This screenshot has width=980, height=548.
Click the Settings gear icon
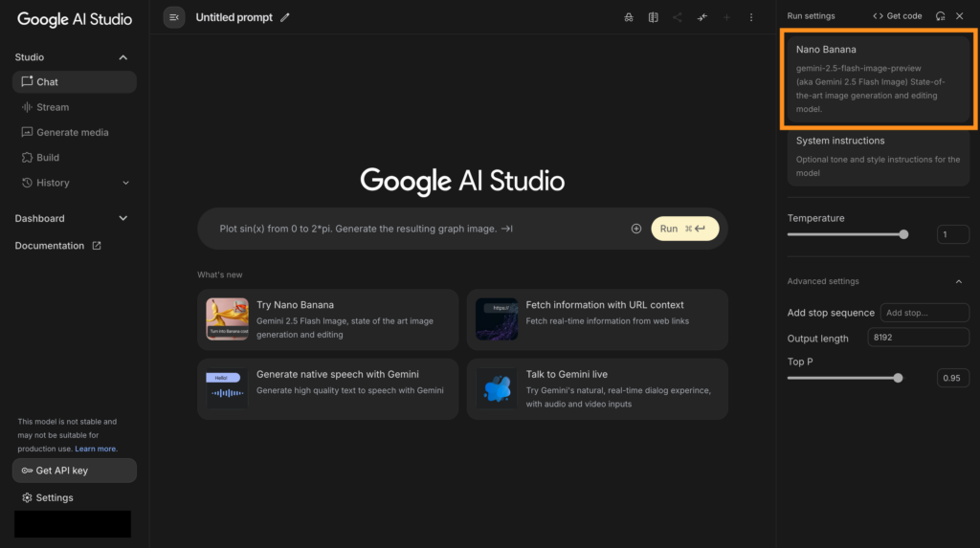tap(27, 498)
